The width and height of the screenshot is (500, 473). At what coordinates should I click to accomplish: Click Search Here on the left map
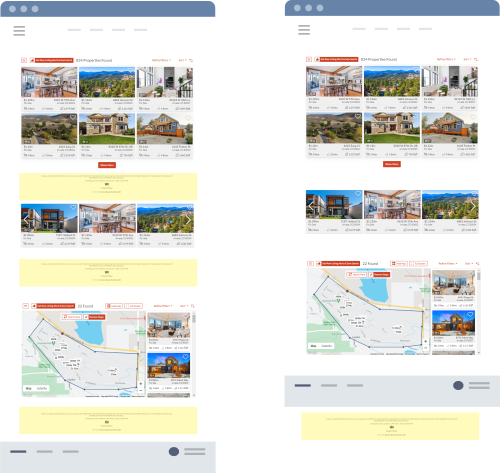pyautogui.click(x=72, y=317)
